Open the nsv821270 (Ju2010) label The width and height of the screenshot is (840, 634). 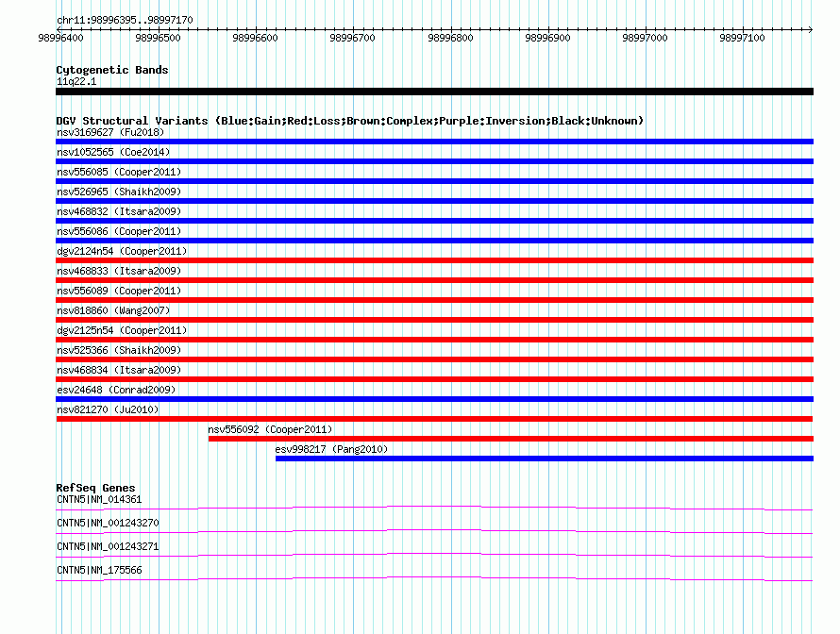pyautogui.click(x=108, y=409)
